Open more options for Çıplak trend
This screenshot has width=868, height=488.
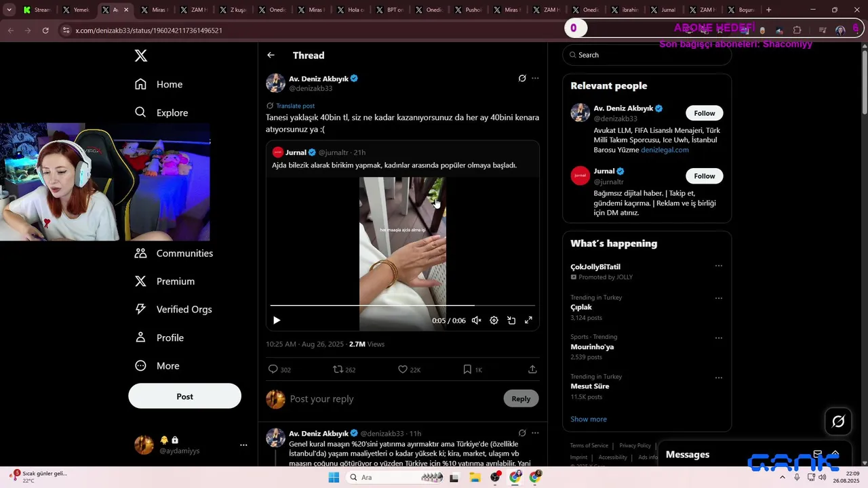coord(719,298)
